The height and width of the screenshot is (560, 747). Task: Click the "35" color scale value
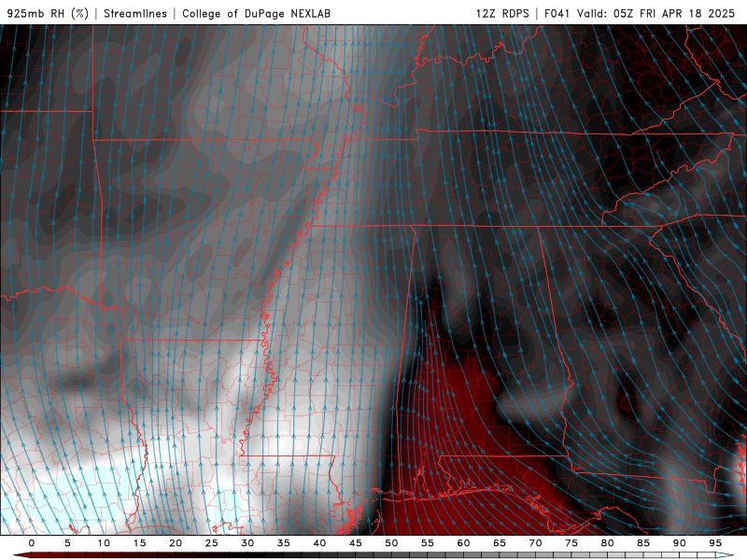tap(284, 543)
